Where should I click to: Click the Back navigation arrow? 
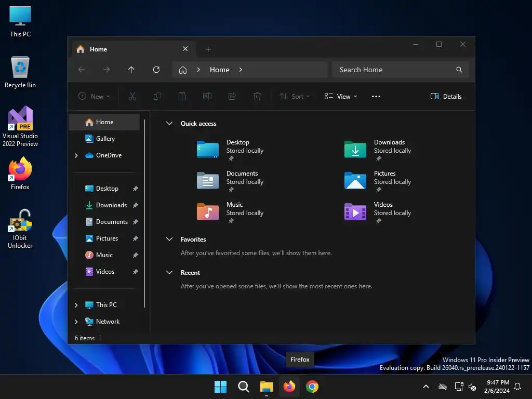click(82, 70)
